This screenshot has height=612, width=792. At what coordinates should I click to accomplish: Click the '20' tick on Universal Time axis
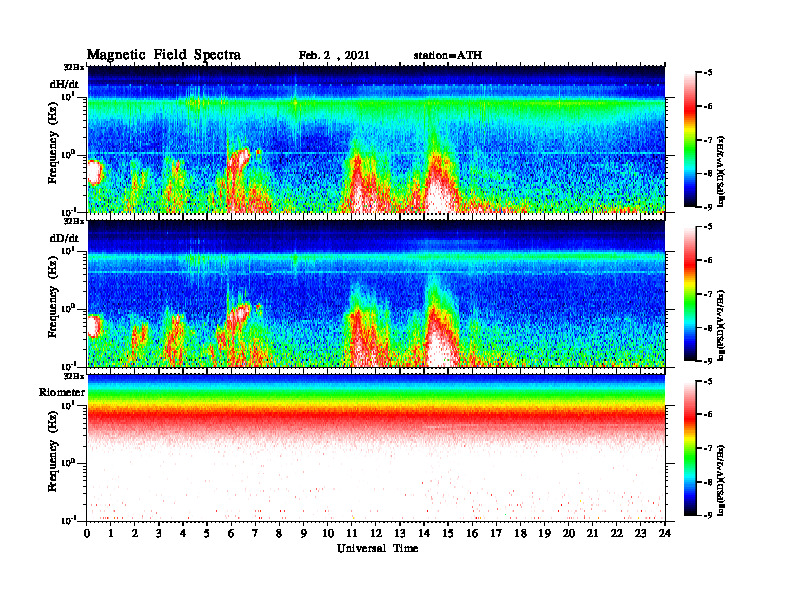click(568, 533)
